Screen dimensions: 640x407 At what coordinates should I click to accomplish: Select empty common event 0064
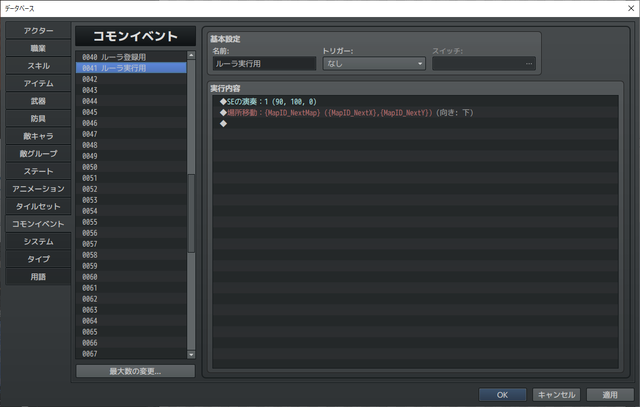pos(131,321)
